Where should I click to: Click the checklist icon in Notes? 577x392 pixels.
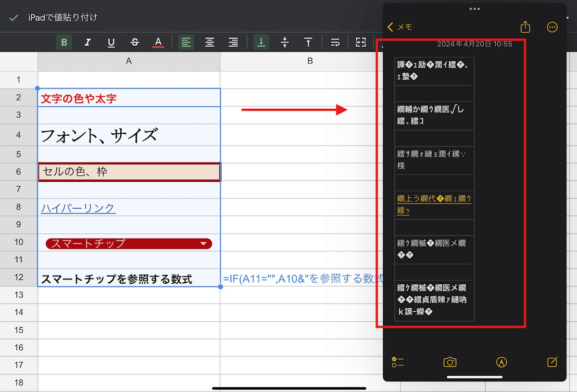[398, 362]
